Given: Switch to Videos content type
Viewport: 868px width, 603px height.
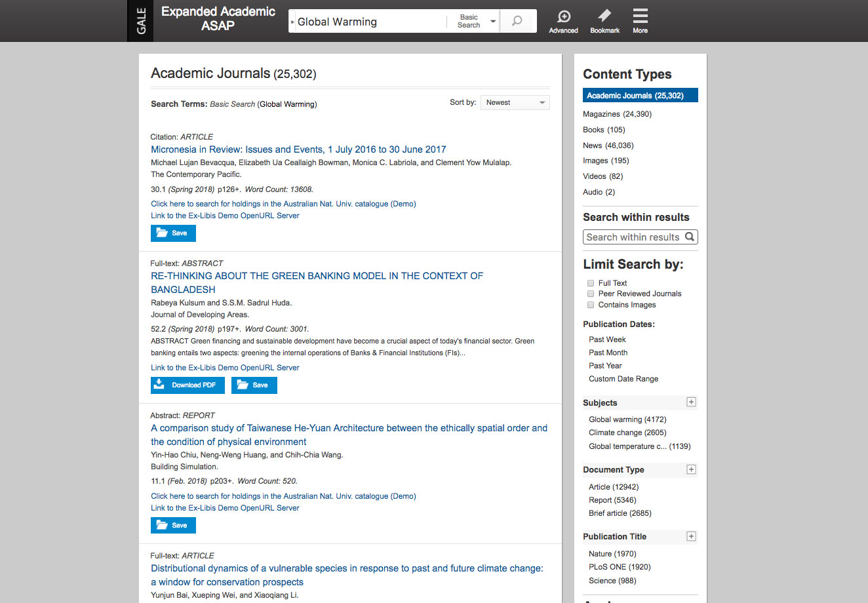Looking at the screenshot, I should tap(602, 176).
